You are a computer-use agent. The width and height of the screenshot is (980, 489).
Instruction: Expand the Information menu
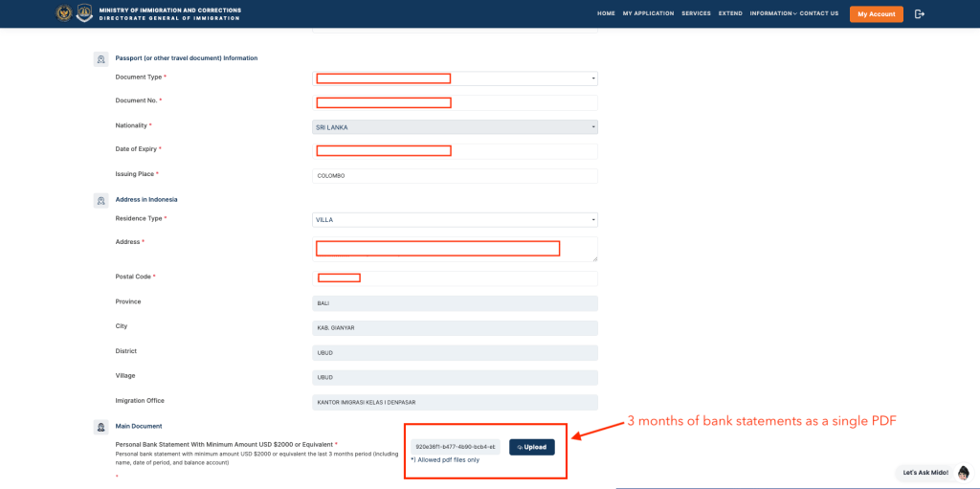point(773,13)
